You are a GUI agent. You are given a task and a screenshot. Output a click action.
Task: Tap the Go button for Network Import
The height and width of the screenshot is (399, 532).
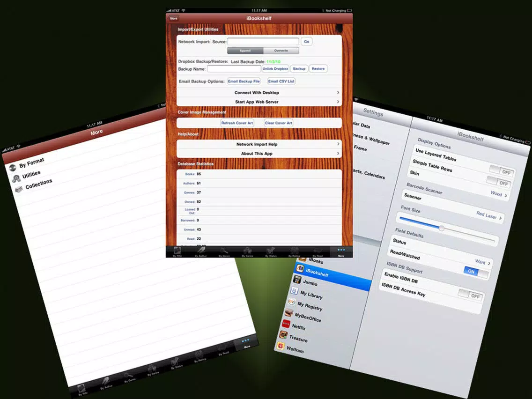pyautogui.click(x=306, y=41)
